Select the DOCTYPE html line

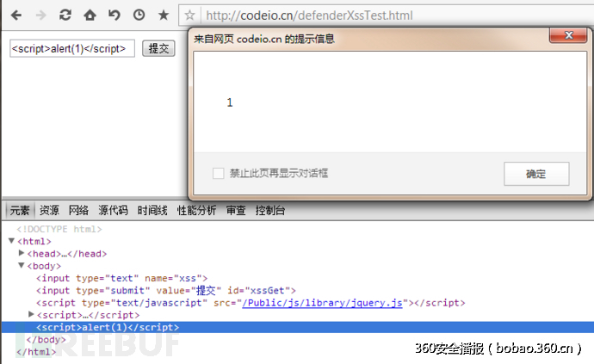pos(59,229)
